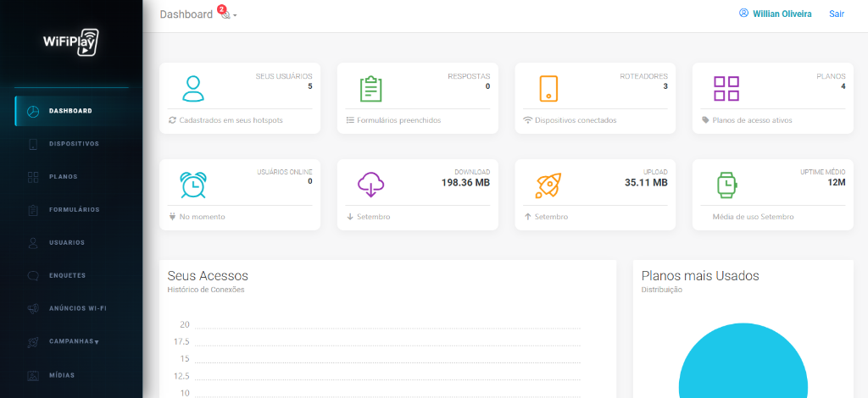Click the 12M uptime médio value
868x398 pixels.
[837, 182]
